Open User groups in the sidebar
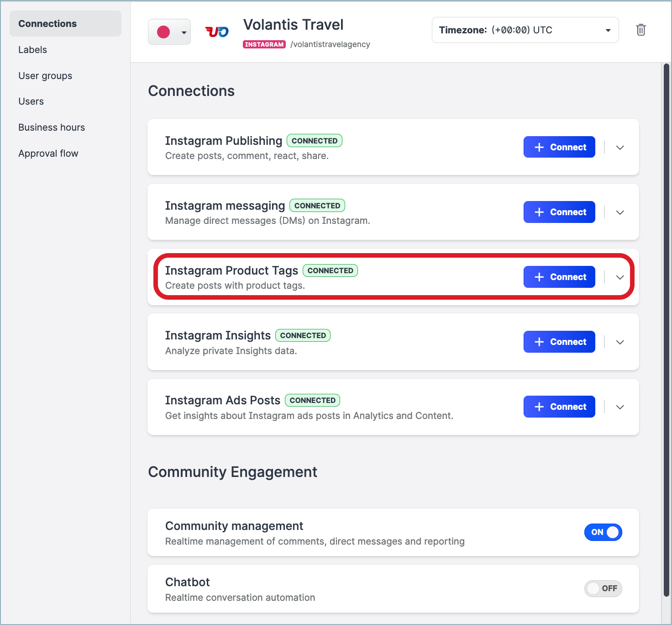Viewport: 672px width, 625px height. click(x=45, y=76)
